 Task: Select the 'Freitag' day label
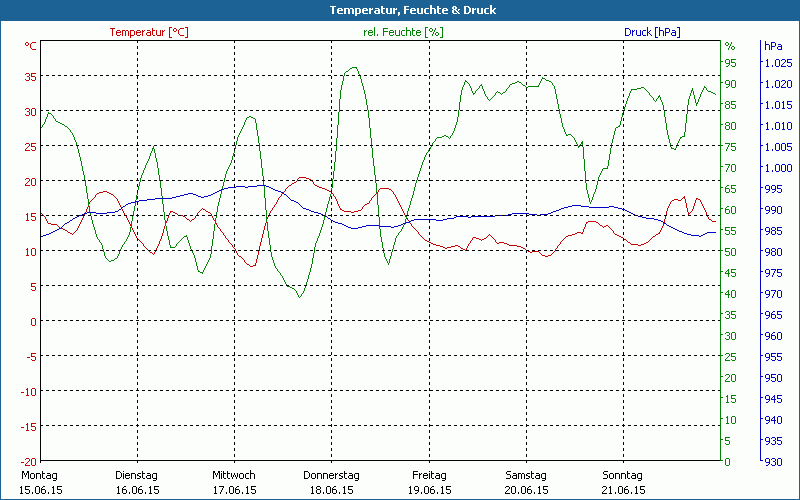(x=429, y=475)
